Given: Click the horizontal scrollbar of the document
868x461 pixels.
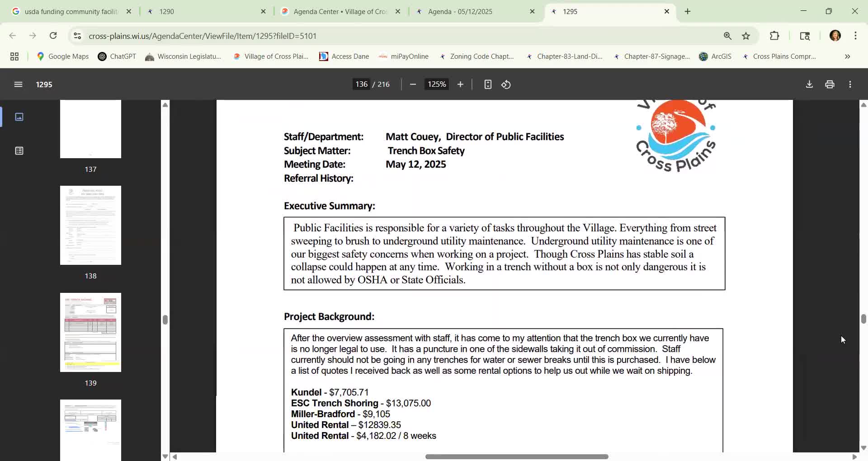Looking at the screenshot, I should click(516, 456).
